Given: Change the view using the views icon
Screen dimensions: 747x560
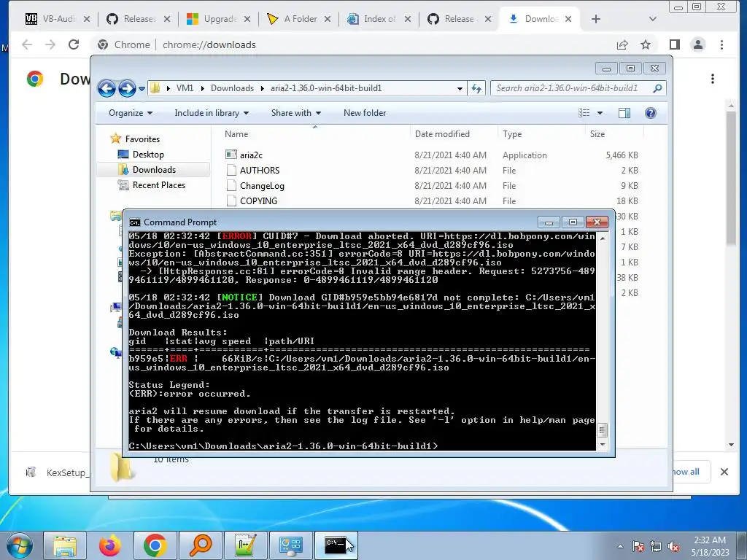Looking at the screenshot, I should pyautogui.click(x=584, y=113).
